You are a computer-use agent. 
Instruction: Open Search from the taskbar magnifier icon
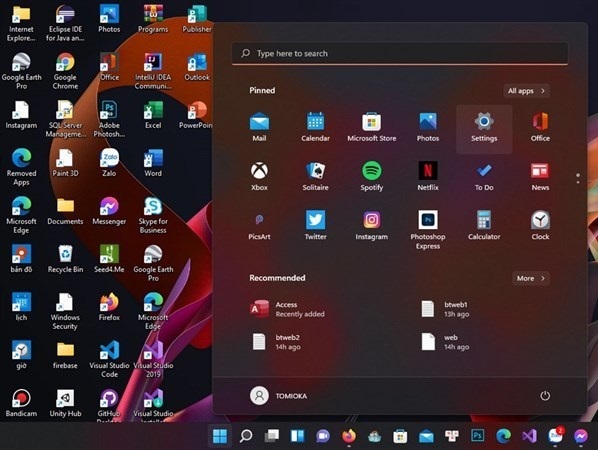246,436
